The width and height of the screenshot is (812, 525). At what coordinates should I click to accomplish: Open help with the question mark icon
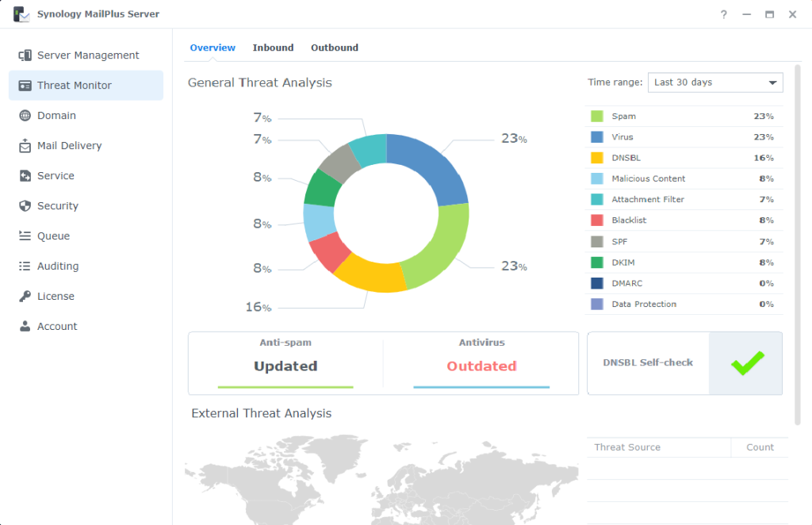pos(723,14)
